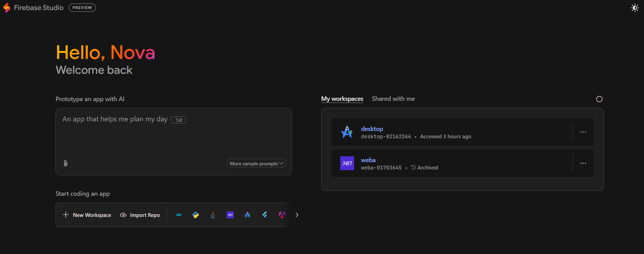Click the app prototype prompt input
This screenshot has width=644, height=254.
[174, 141]
